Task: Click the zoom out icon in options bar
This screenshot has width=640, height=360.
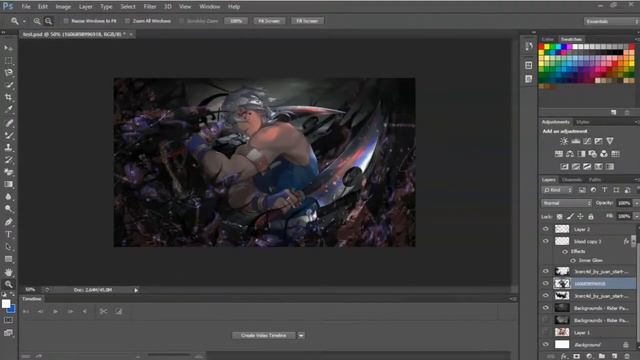Action: tap(49, 21)
